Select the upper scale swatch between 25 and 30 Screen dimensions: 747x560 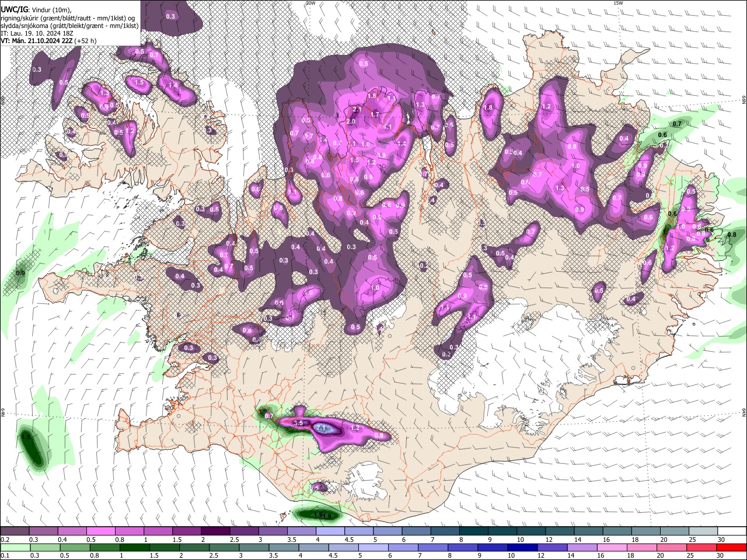click(x=703, y=531)
